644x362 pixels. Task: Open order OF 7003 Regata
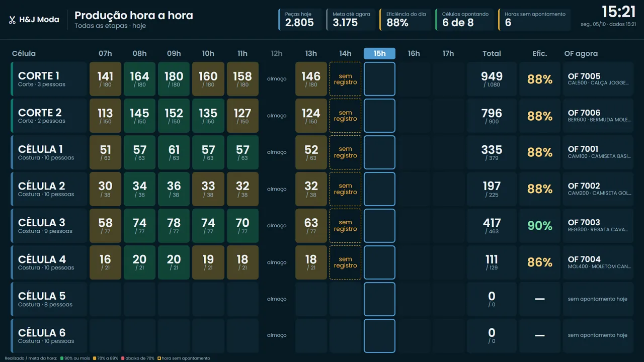tap(598, 226)
